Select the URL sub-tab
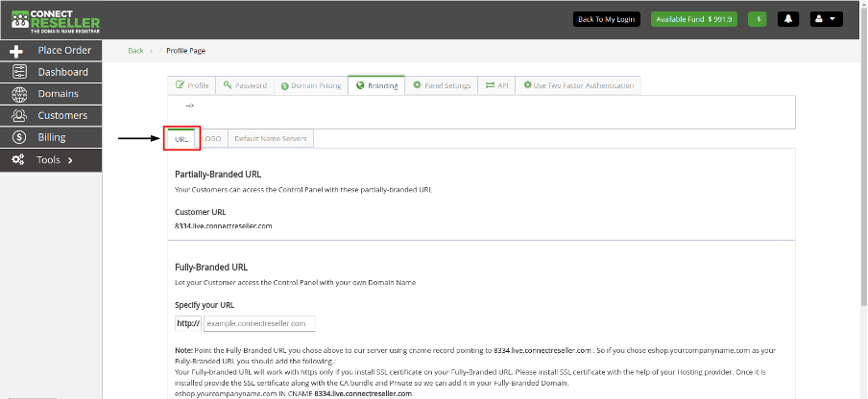Image resolution: width=868 pixels, height=399 pixels. [181, 139]
